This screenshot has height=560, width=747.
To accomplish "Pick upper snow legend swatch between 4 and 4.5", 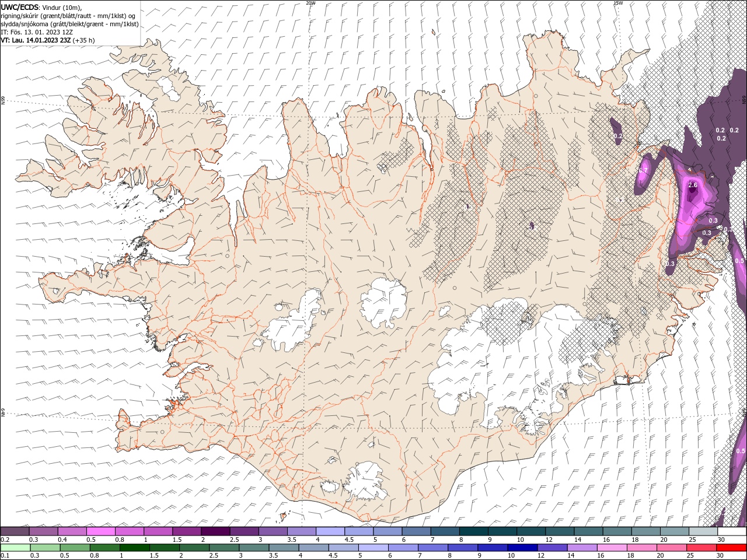I will click(330, 531).
